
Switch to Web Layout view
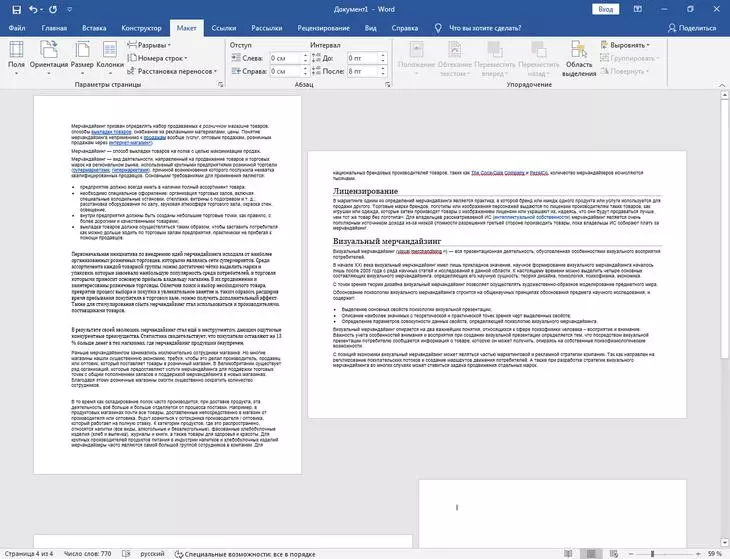pos(614,554)
